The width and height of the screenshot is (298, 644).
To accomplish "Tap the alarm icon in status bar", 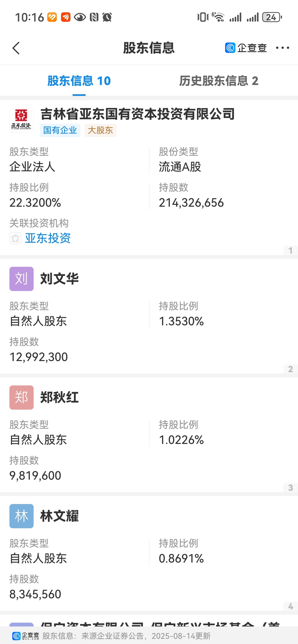I will click(107, 17).
